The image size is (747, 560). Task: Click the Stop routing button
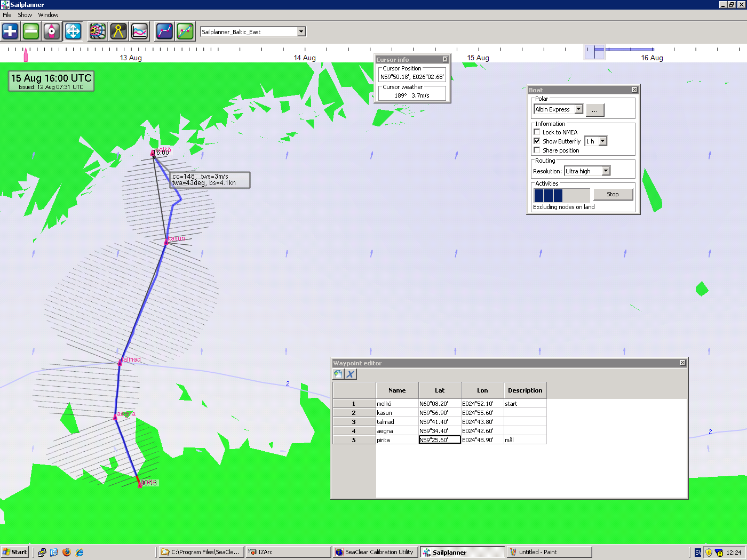(x=613, y=194)
